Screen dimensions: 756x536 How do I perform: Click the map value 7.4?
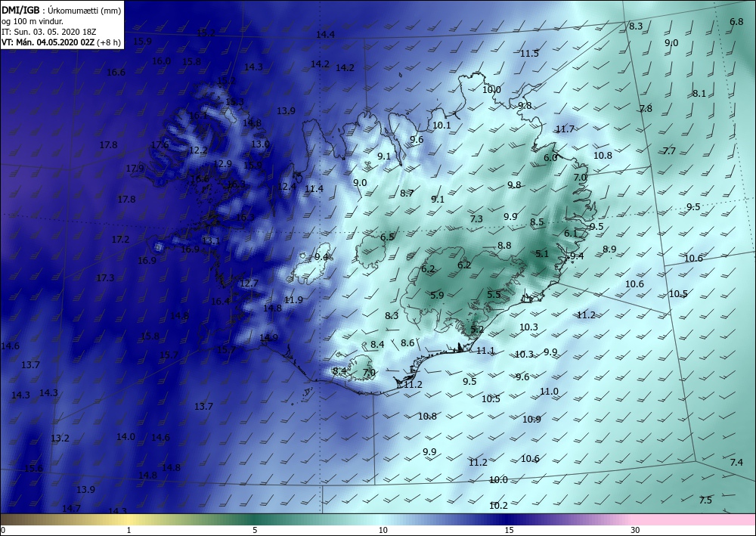point(736,463)
